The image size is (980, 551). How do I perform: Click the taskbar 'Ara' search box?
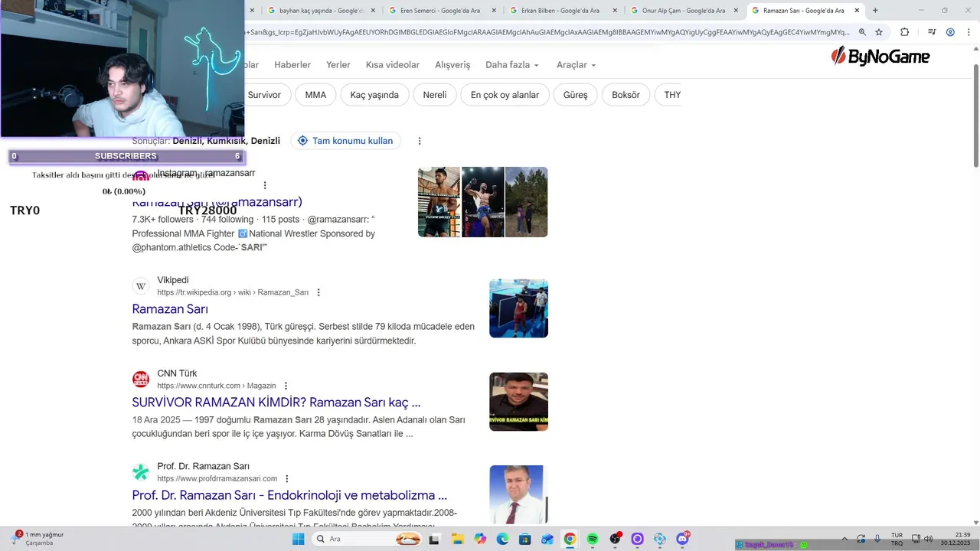point(367,539)
